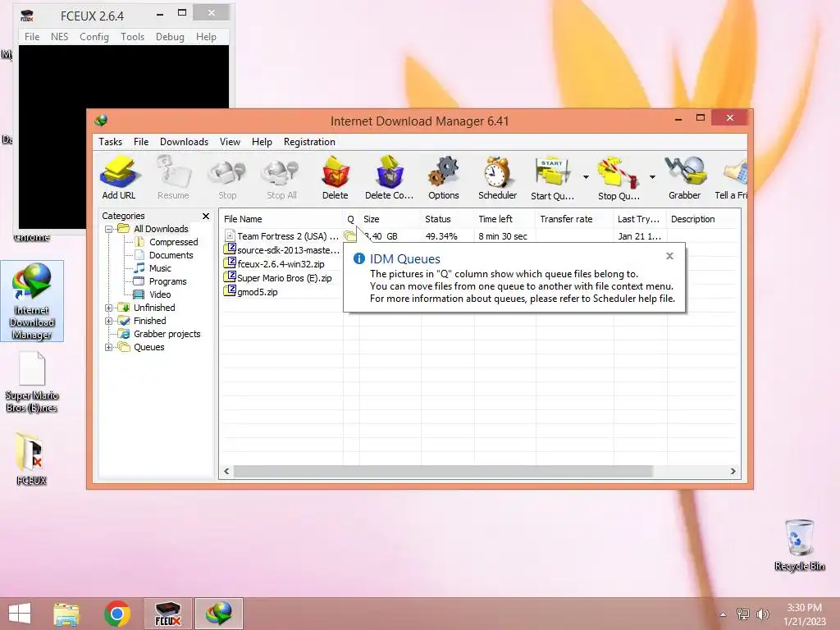Open the Tools menu in FCEUX

[132, 36]
